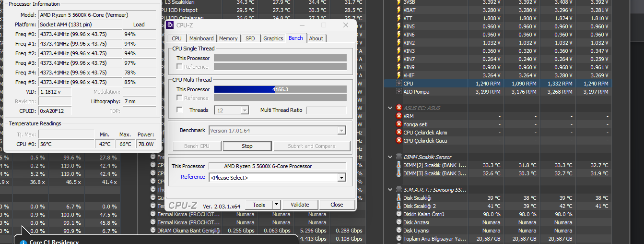Click the CPUID field showing 0xA20F12

[55, 111]
